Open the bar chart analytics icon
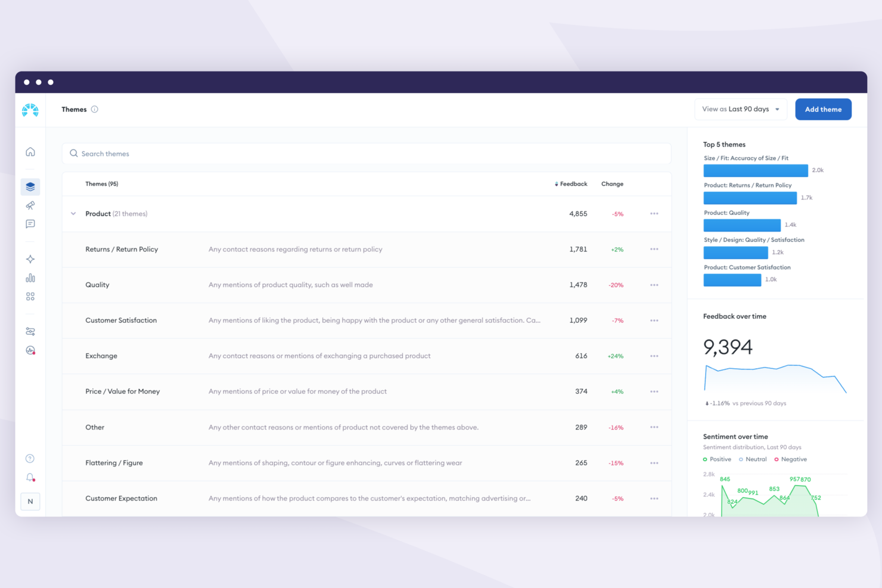 (x=30, y=278)
